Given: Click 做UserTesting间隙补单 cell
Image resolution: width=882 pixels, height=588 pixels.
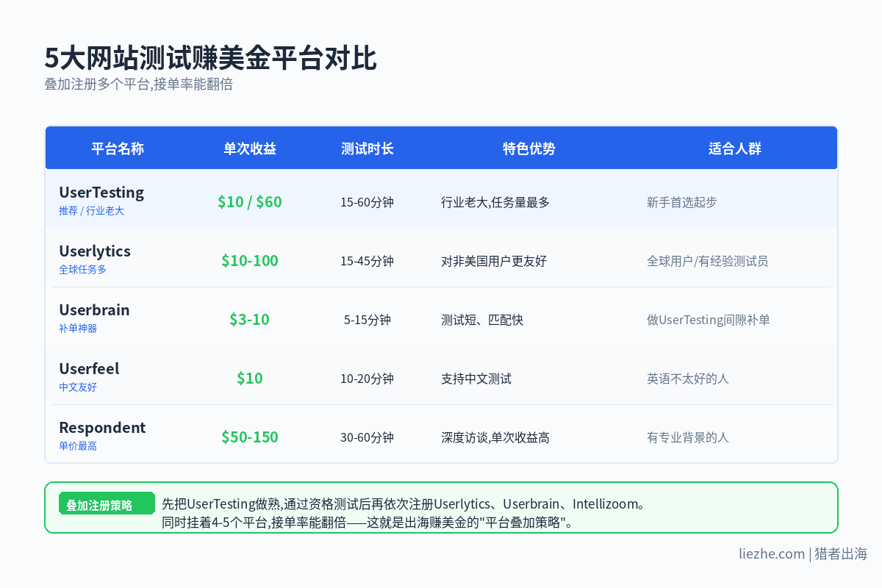Looking at the screenshot, I should 709,320.
